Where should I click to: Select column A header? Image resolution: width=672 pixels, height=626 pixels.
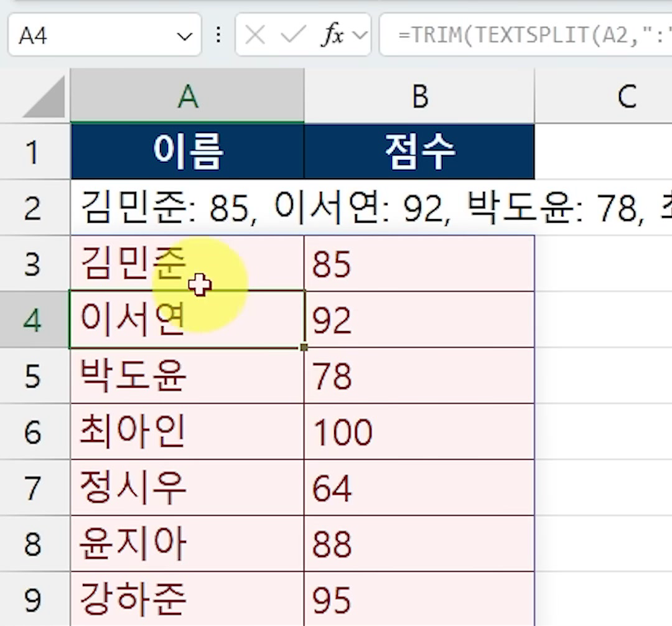[187, 96]
